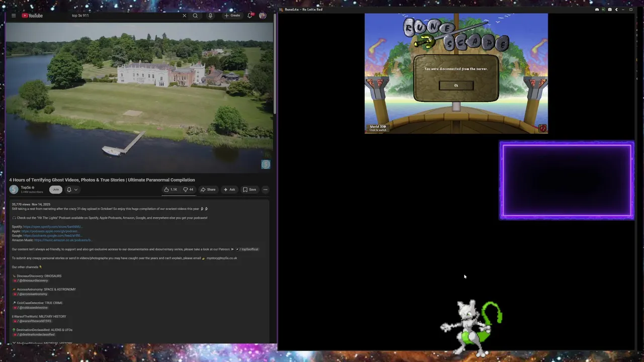Viewport: 644px width, 362px height.
Task: Open more actions three-dot menu under video
Action: pyautogui.click(x=265, y=190)
